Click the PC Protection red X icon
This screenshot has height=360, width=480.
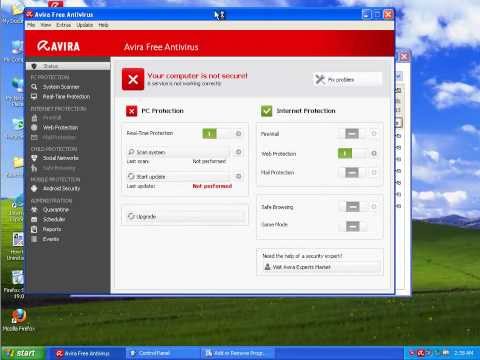click(132, 111)
